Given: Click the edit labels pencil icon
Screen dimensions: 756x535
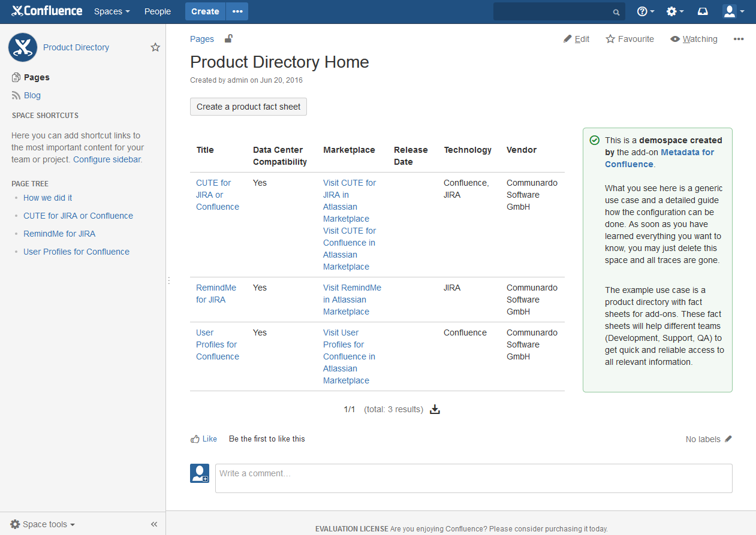Looking at the screenshot, I should (728, 439).
